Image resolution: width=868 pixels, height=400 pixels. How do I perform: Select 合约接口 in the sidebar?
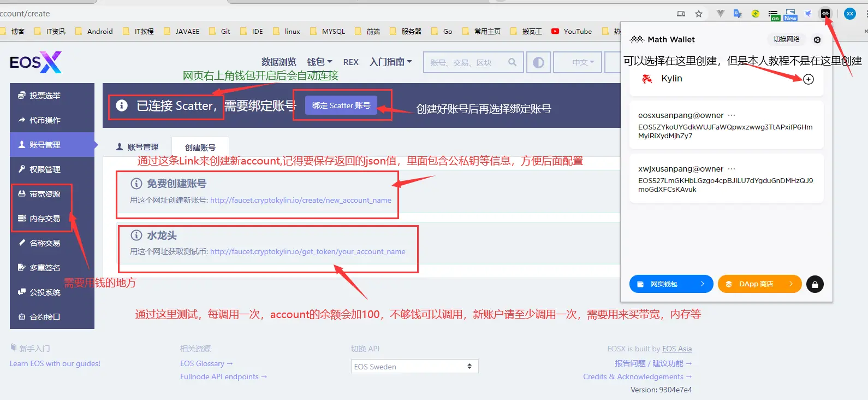coord(52,317)
